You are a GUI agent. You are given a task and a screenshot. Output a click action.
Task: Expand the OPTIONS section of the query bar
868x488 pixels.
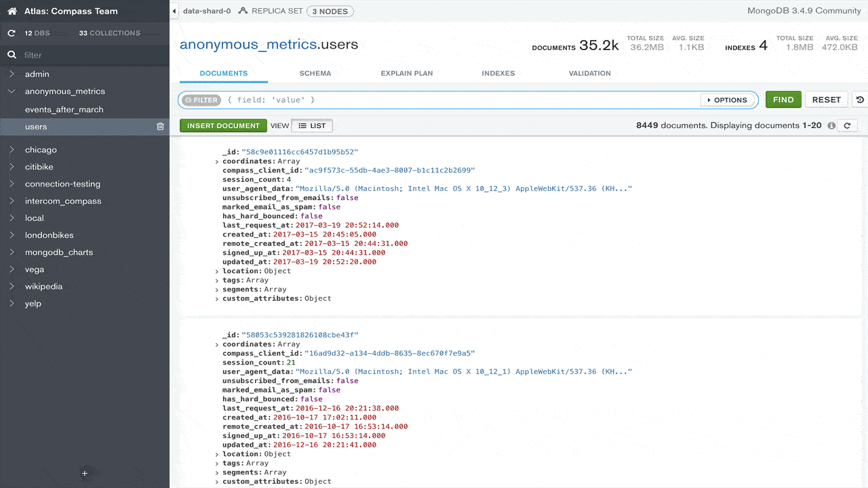pyautogui.click(x=728, y=100)
